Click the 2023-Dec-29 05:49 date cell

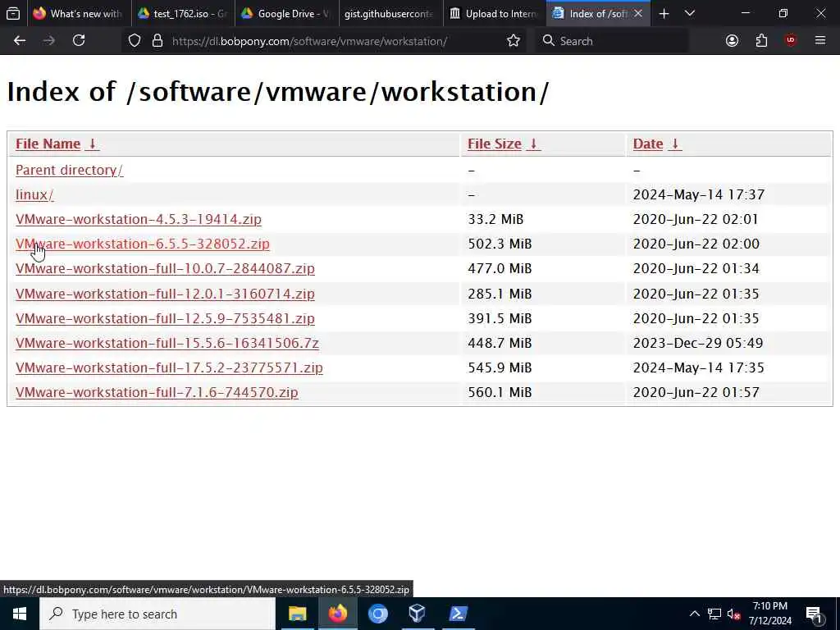(x=698, y=343)
